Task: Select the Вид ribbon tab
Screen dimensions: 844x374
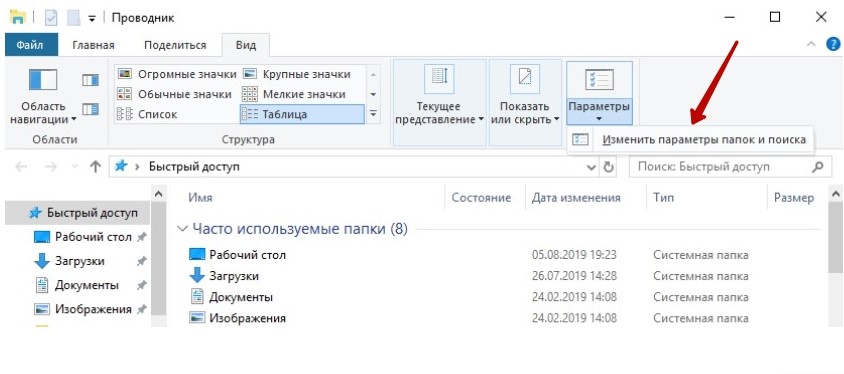Action: pyautogui.click(x=245, y=45)
